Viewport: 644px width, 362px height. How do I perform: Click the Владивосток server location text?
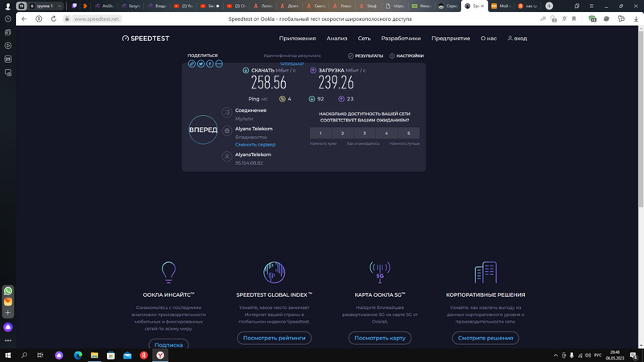pyautogui.click(x=251, y=137)
